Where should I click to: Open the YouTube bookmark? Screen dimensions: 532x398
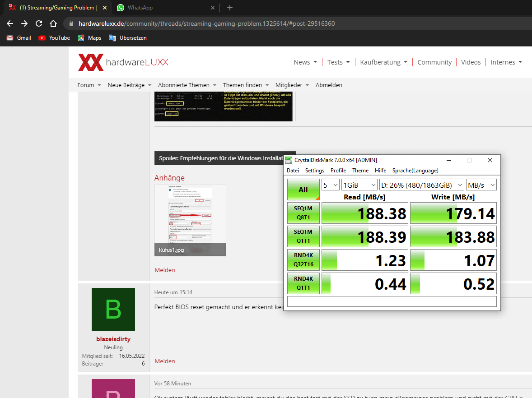tap(54, 37)
